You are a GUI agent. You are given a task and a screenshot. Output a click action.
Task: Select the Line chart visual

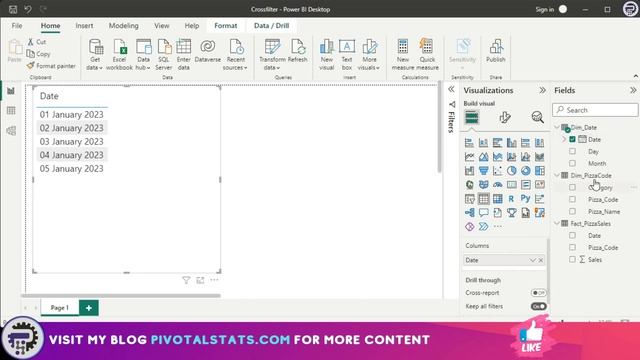coord(469,157)
